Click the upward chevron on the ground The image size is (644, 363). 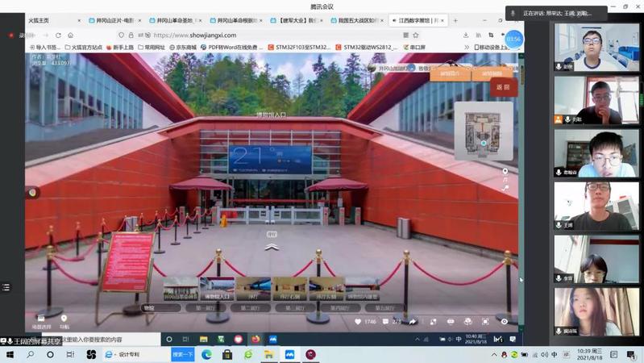point(272,246)
